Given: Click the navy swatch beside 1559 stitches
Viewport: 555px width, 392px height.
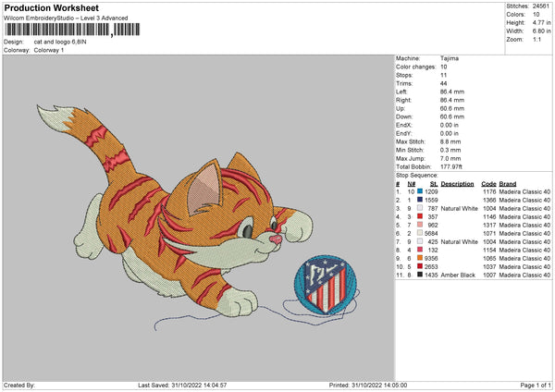Looking at the screenshot, I should [420, 200].
